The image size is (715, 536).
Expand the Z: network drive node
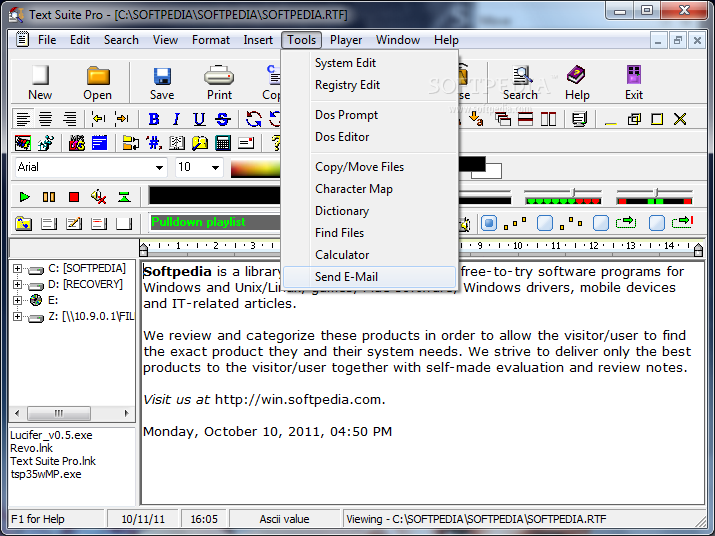tap(17, 316)
